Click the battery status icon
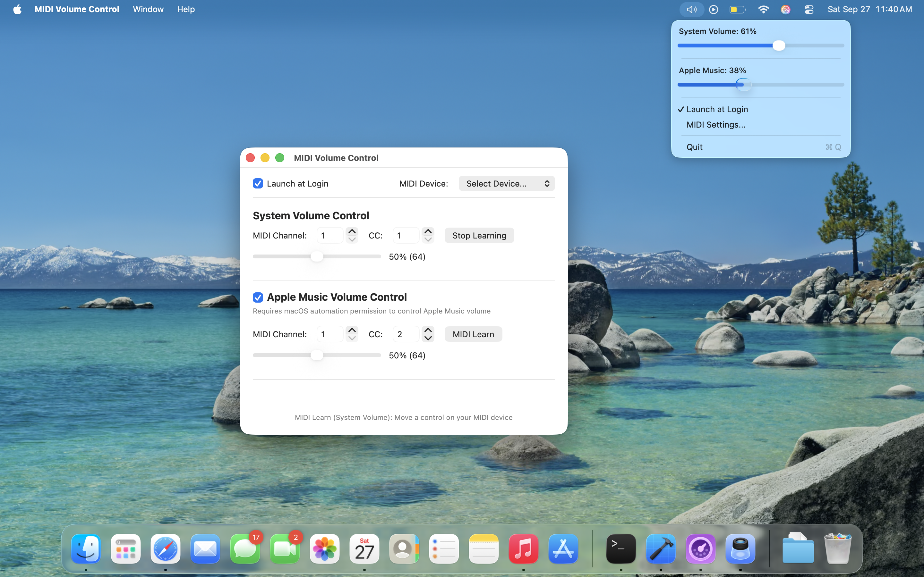Viewport: 924px width, 577px height. coord(737,10)
